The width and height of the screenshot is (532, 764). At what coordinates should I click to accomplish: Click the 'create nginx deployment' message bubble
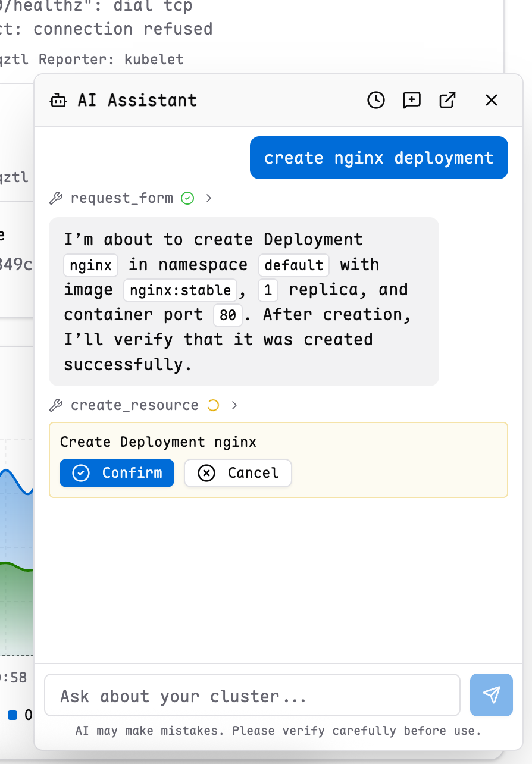click(x=378, y=158)
